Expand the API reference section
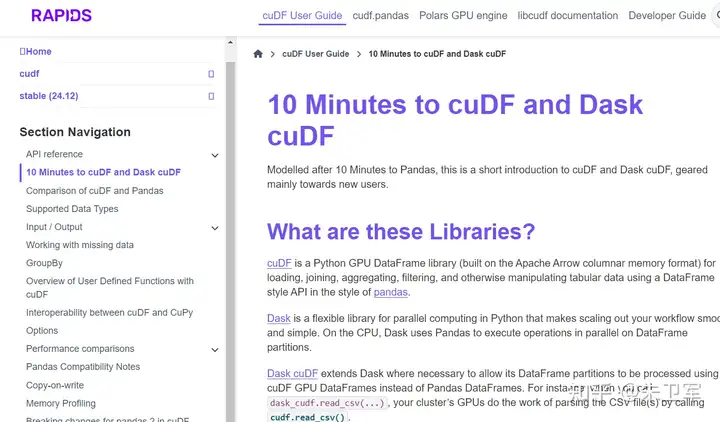This screenshot has width=720, height=422. (214, 155)
